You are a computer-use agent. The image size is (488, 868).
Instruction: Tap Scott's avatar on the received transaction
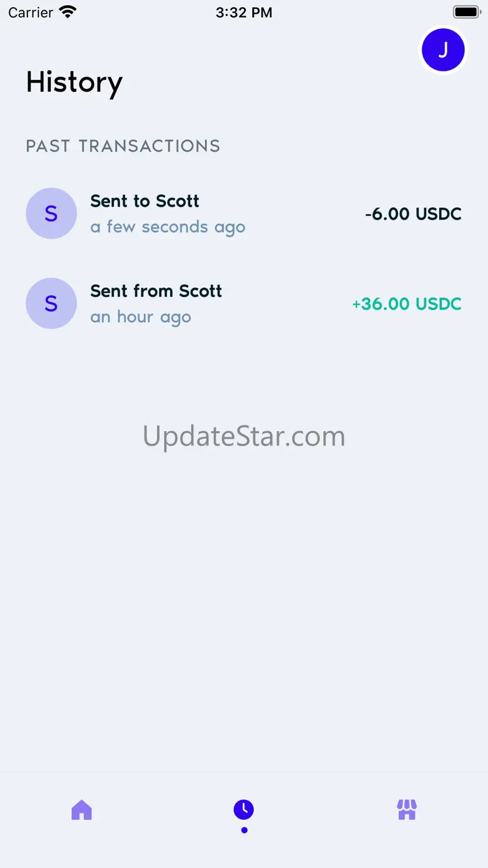tap(51, 304)
